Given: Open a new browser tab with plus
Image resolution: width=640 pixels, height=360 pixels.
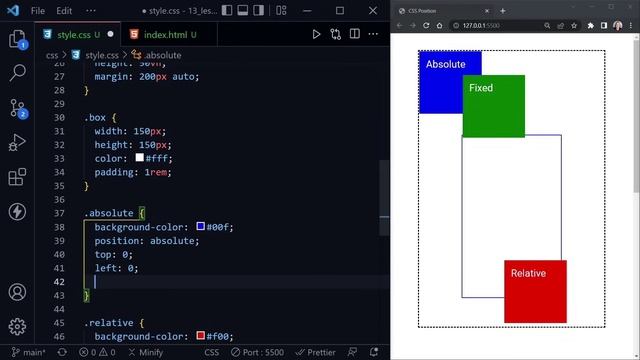Looking at the screenshot, I should tap(503, 11).
